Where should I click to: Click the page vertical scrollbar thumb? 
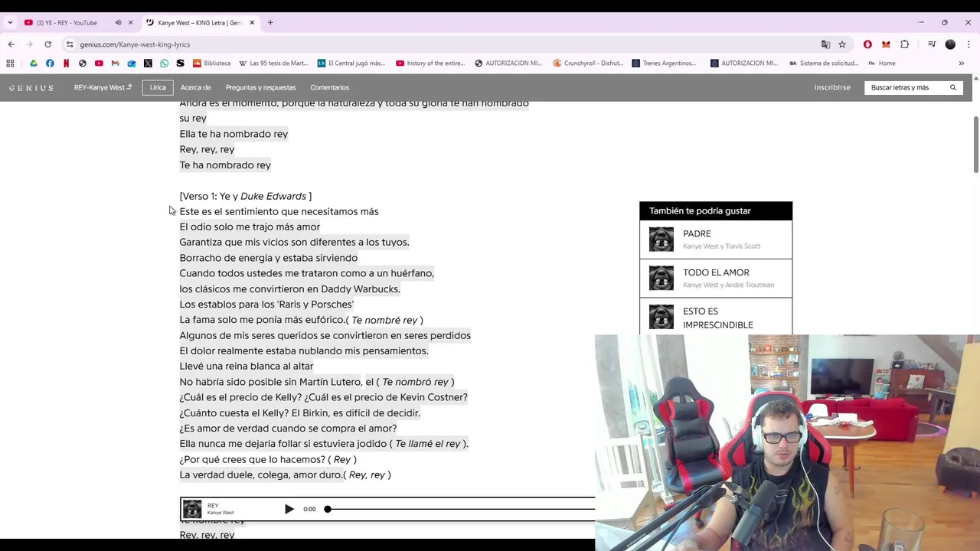975,144
